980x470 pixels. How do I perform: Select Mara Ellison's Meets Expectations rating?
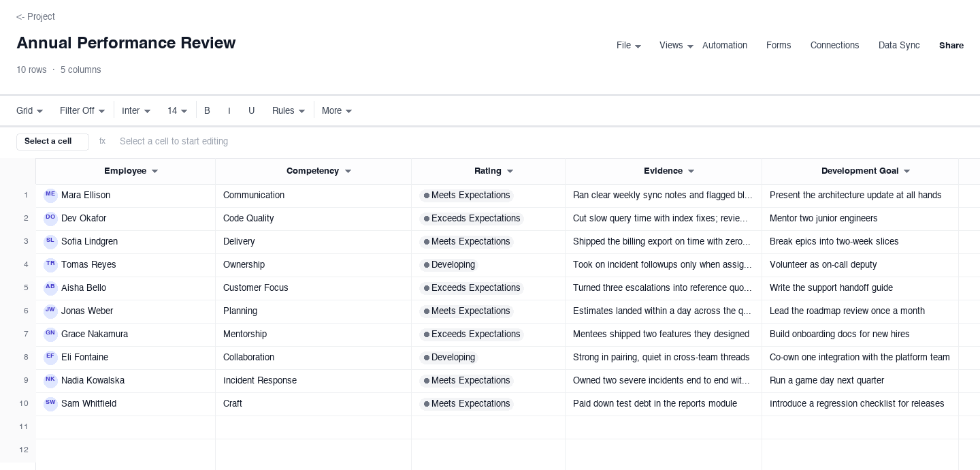click(466, 195)
